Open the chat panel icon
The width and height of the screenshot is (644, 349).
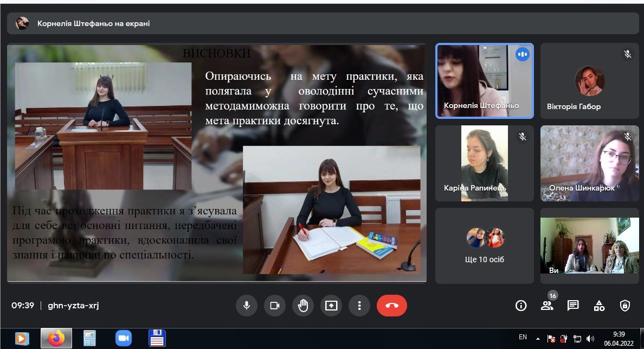[x=573, y=306]
